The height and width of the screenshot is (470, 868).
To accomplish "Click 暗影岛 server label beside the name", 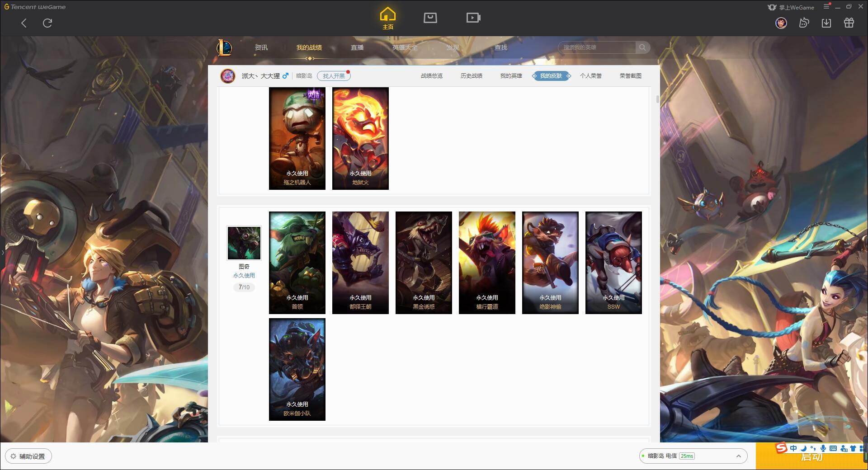I will coord(304,76).
